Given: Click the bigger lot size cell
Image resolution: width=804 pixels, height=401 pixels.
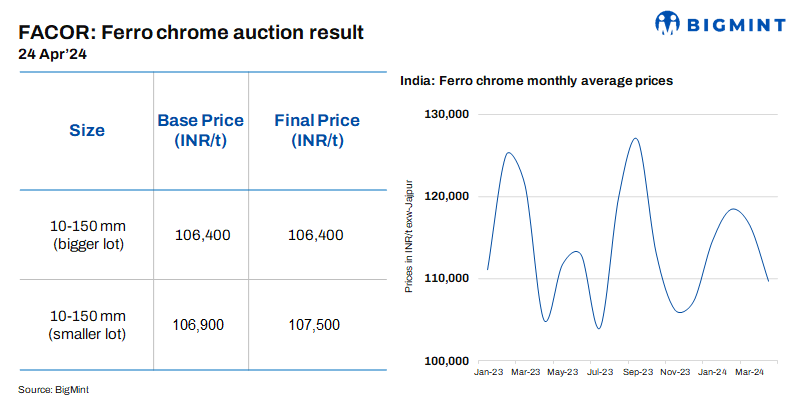Looking at the screenshot, I should 87,235.
